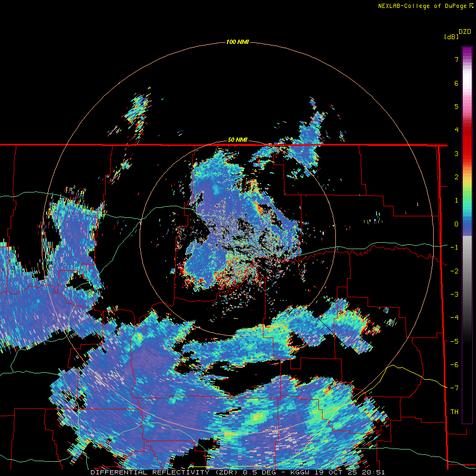
Task: Click the -4 value on the color scale
Action: (x=454, y=318)
